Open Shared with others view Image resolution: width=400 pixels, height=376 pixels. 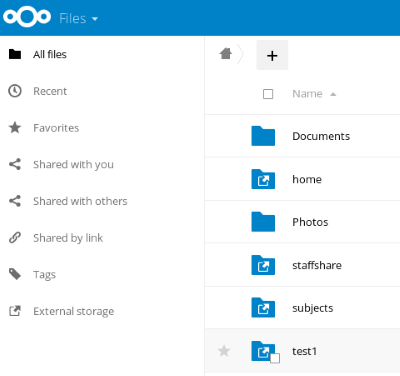80,201
